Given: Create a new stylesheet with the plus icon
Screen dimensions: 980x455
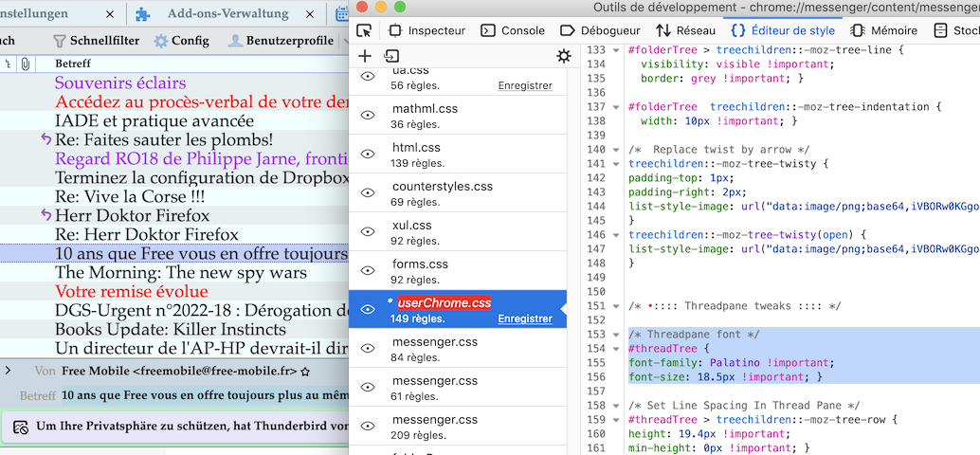Looking at the screenshot, I should (365, 56).
